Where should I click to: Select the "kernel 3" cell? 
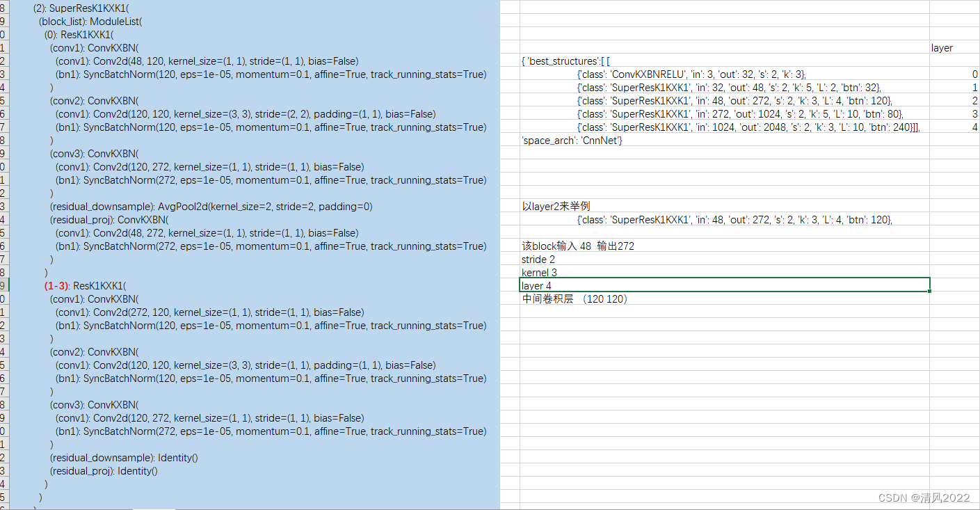point(539,273)
